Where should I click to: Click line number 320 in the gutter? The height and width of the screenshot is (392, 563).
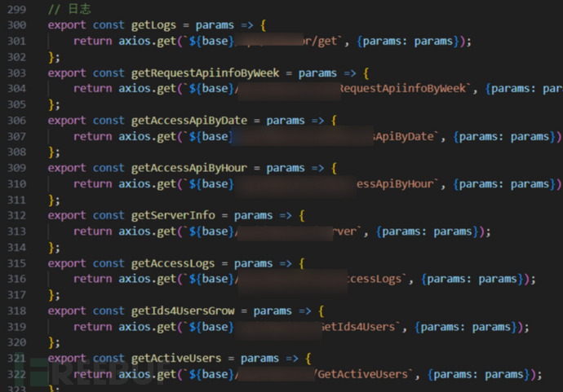coord(16,342)
